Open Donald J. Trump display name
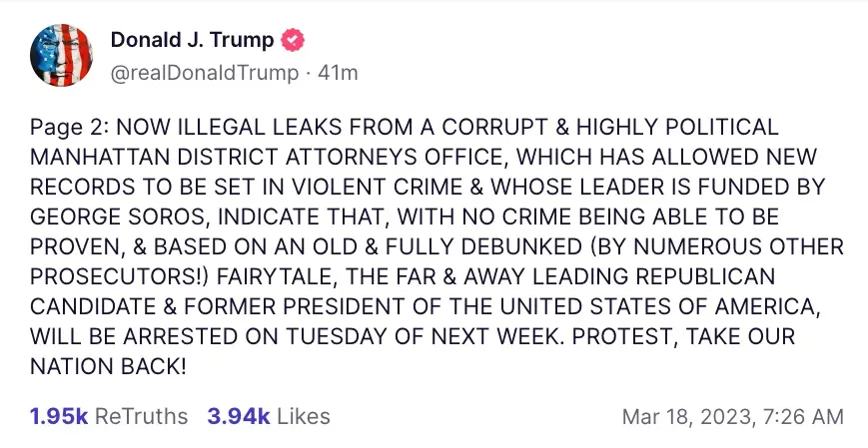Viewport: 868px width, 448px height. tap(192, 40)
